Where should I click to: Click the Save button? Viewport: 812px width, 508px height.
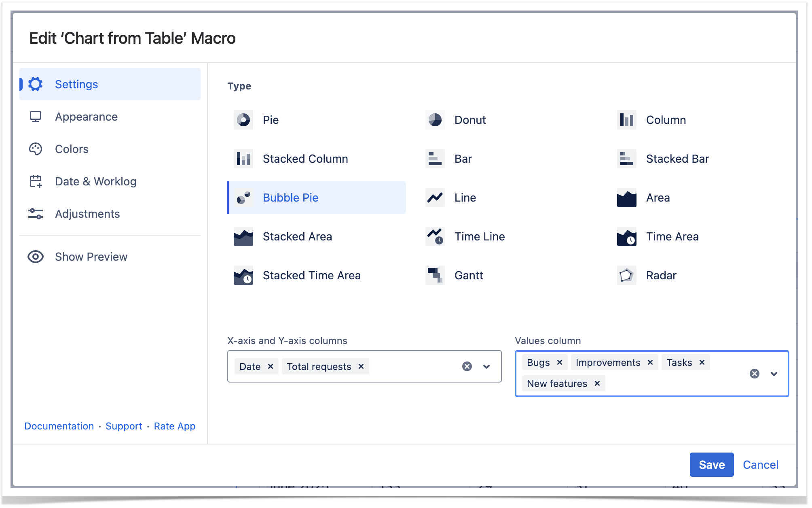tap(711, 465)
